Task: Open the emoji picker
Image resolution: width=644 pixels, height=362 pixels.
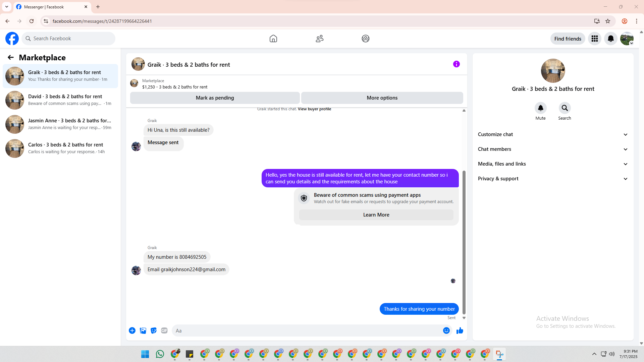Action: 446,330
